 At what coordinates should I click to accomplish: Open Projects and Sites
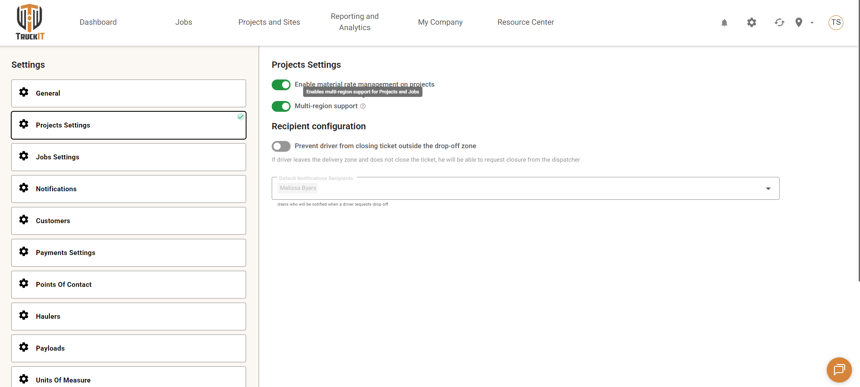click(x=269, y=22)
